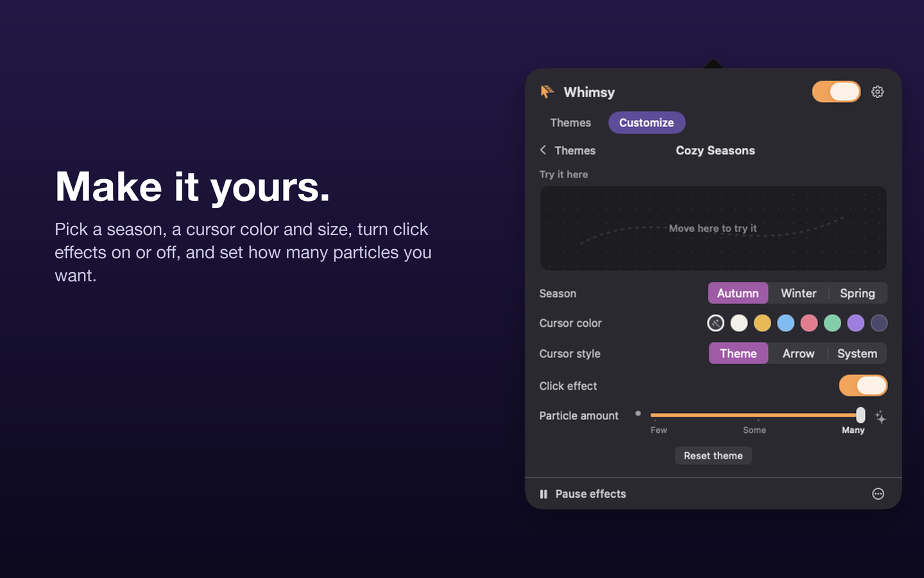Screen dimensions: 924x578
Task: Click the pause icon beside Pause effects
Action: coord(543,494)
